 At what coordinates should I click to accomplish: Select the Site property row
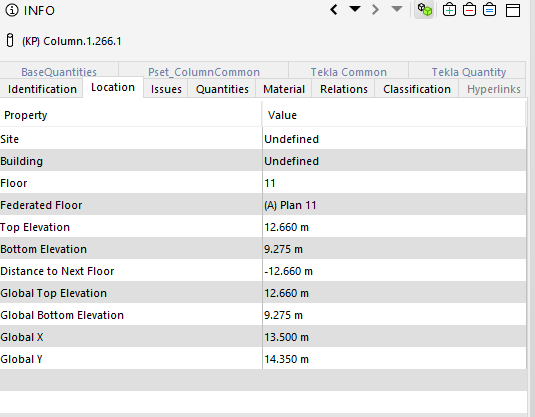coord(263,139)
